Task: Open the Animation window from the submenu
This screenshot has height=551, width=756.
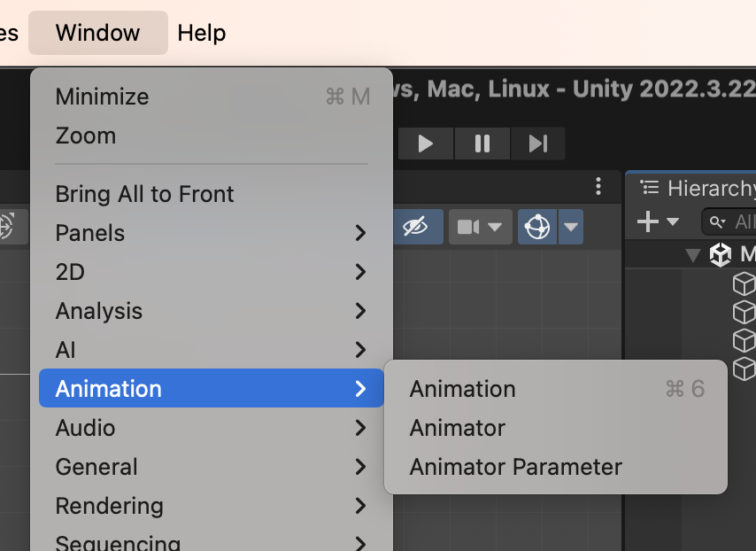Action: tap(462, 389)
